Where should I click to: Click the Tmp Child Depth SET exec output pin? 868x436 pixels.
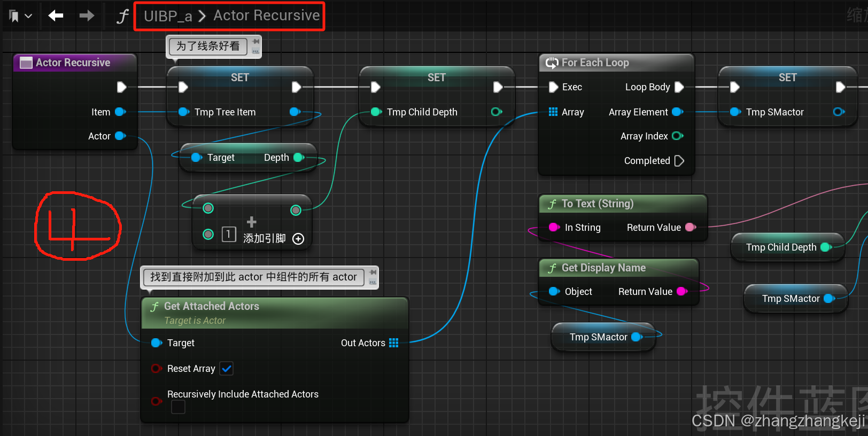click(498, 87)
